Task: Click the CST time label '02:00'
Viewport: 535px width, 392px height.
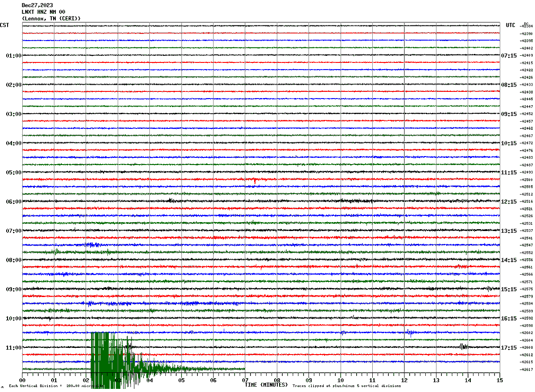Action: [13, 85]
